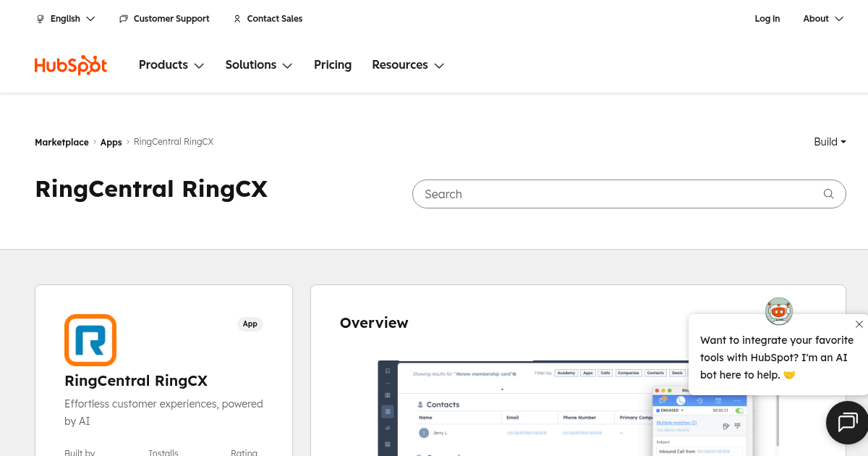Click the RingCentral app logo
This screenshot has height=456, width=868.
point(90,340)
